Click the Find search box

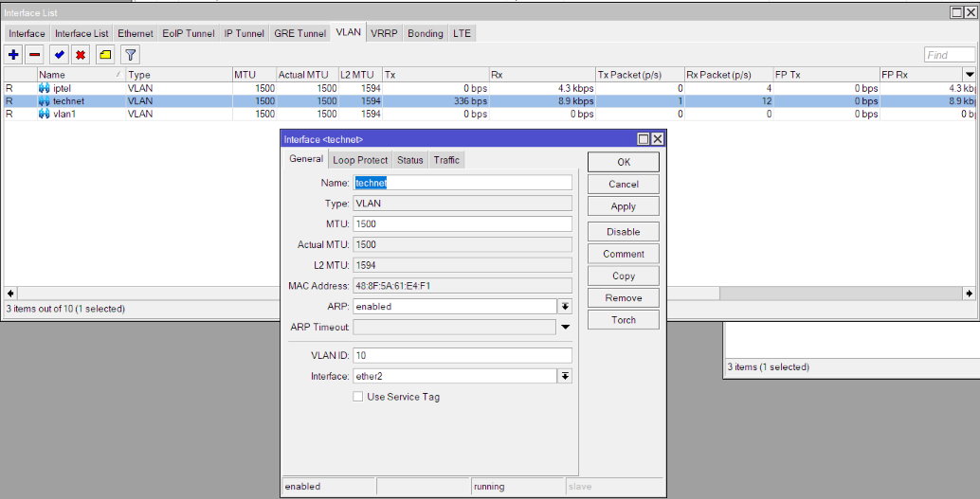949,55
